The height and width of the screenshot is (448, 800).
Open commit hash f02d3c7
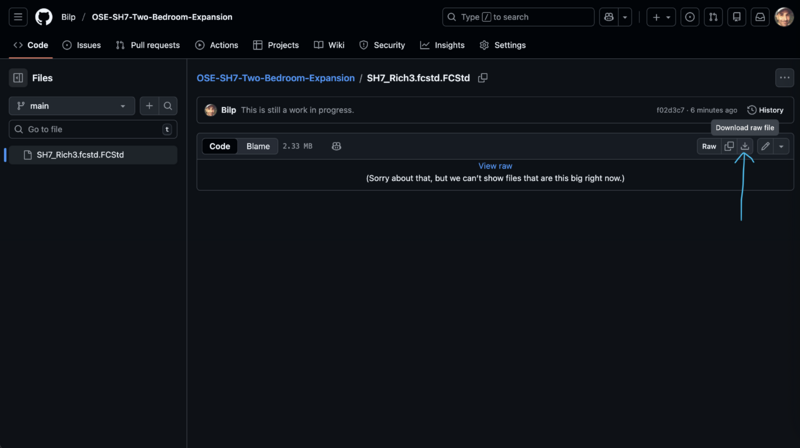click(670, 110)
